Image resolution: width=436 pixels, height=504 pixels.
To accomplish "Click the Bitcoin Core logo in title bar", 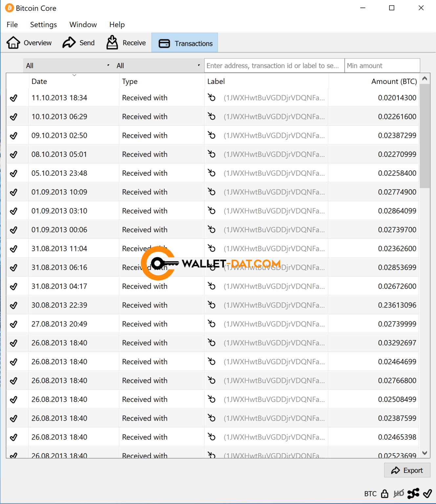I will point(10,8).
